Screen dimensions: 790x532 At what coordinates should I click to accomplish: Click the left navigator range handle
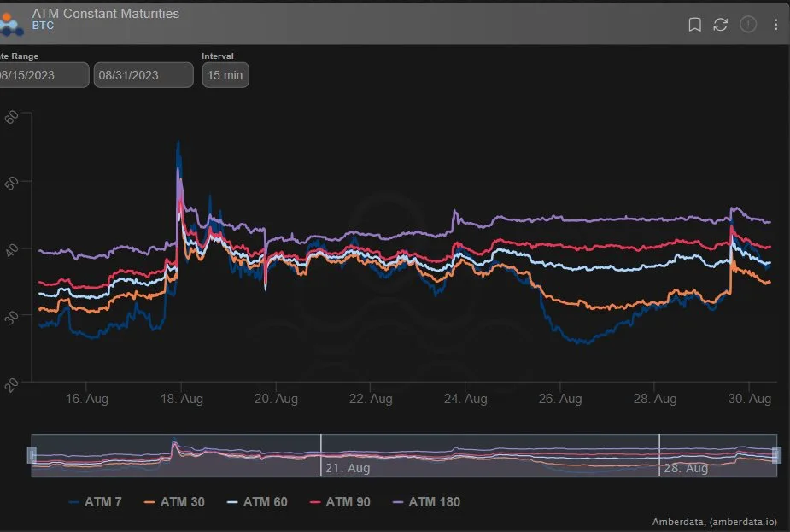point(32,455)
